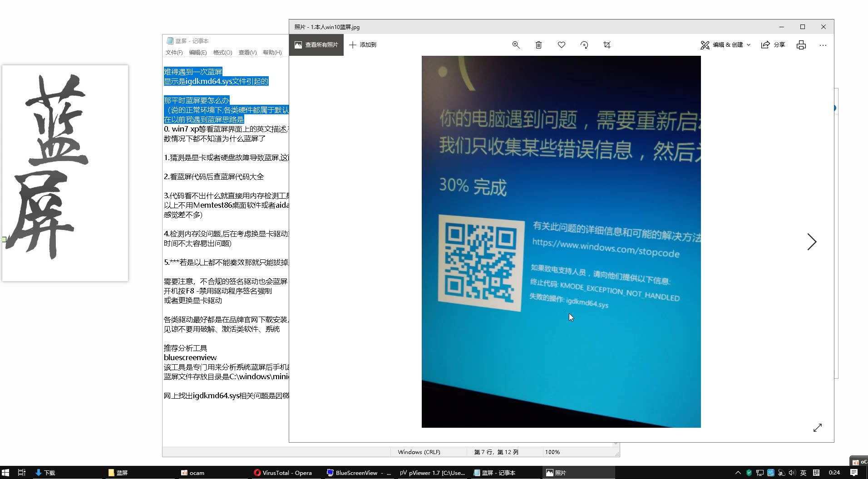Click '开机按F8 -禁用驱动程序签名强制' line

(218, 291)
